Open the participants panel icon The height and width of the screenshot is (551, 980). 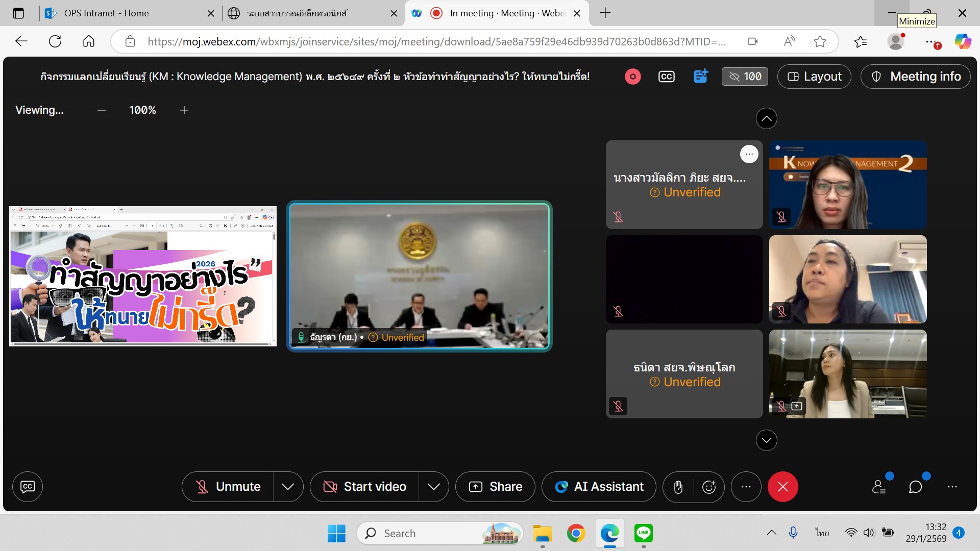click(879, 487)
